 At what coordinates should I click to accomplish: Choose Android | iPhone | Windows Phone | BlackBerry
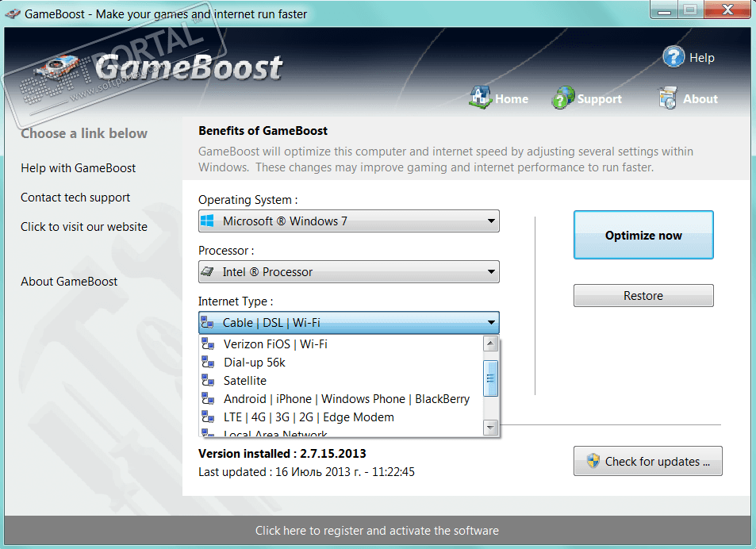point(341,399)
